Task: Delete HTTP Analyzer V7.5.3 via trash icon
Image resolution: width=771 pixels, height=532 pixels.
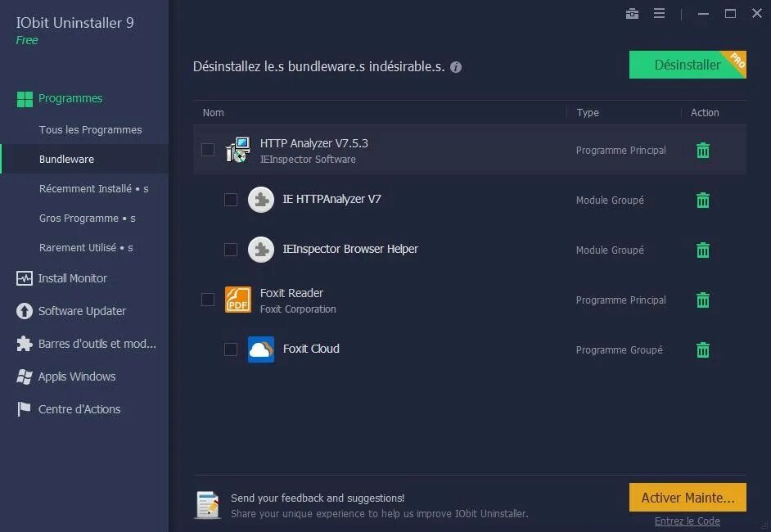Action: point(703,150)
